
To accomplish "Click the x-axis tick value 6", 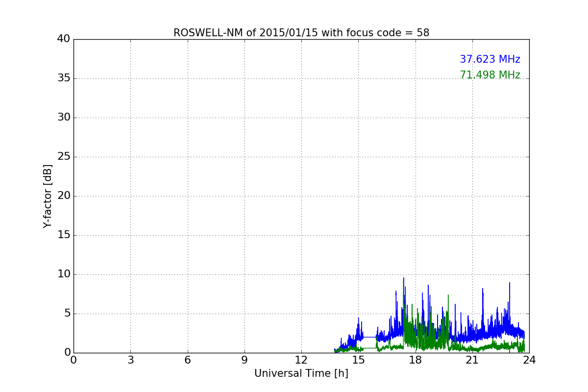I will (x=188, y=360).
